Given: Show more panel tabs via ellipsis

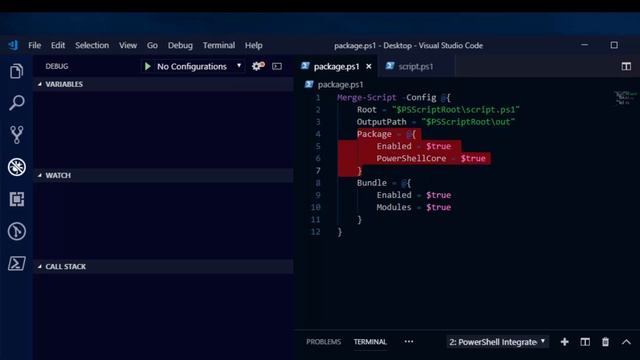Looking at the screenshot, I should pyautogui.click(x=409, y=342).
